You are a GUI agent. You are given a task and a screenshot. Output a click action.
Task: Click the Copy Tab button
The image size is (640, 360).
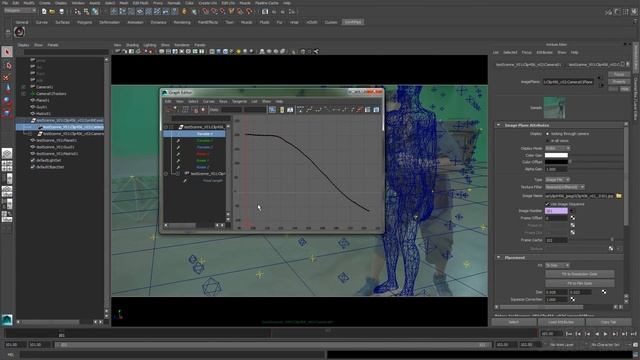point(608,322)
